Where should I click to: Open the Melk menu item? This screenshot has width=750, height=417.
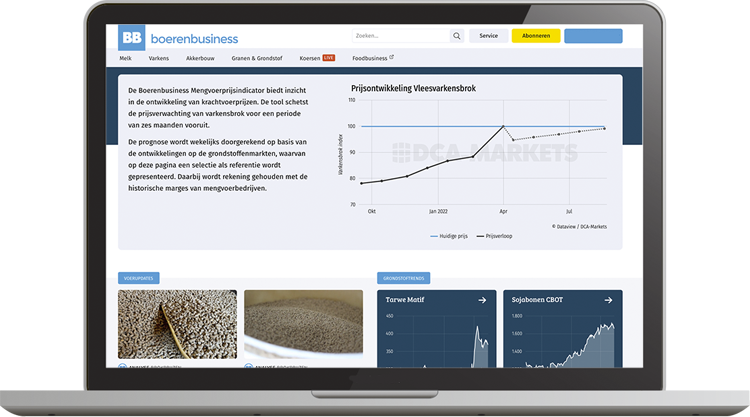[x=125, y=59]
